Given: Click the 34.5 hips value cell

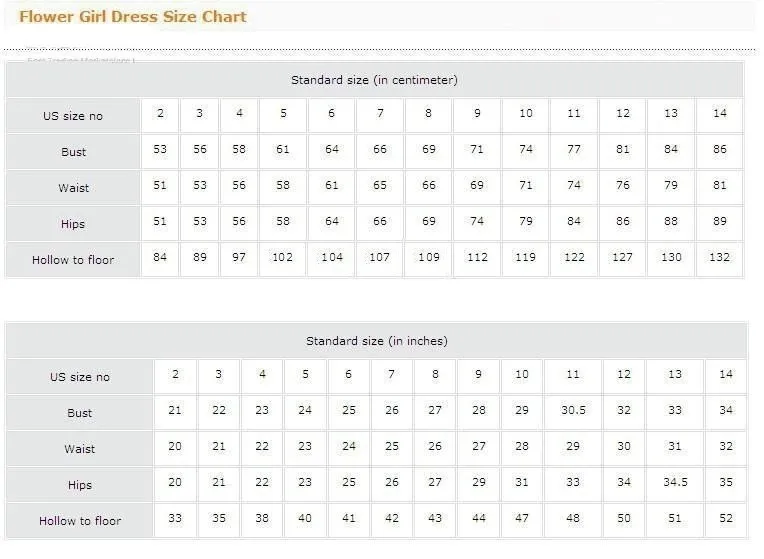Looking at the screenshot, I should tap(675, 484).
